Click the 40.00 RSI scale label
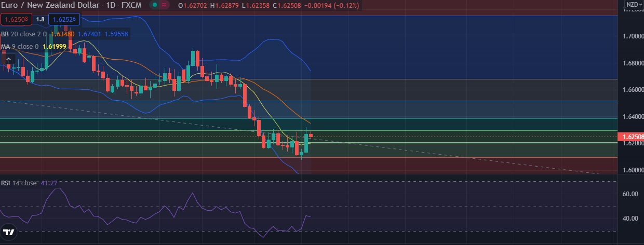This screenshot has width=644, height=245. pyautogui.click(x=630, y=219)
